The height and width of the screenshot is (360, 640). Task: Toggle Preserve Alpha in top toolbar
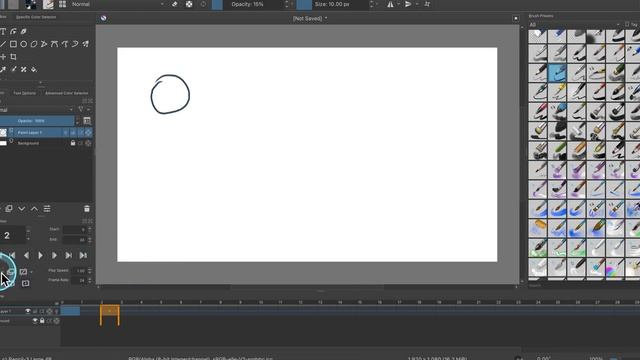189,4
